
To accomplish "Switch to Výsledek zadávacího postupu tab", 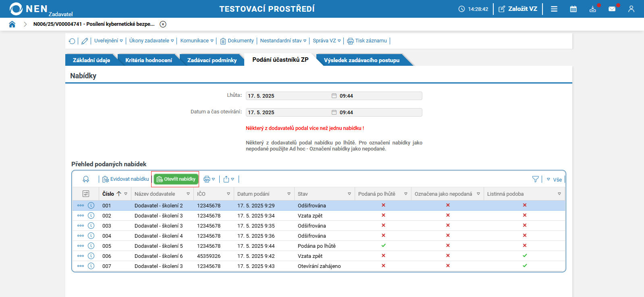I will coord(362,60).
